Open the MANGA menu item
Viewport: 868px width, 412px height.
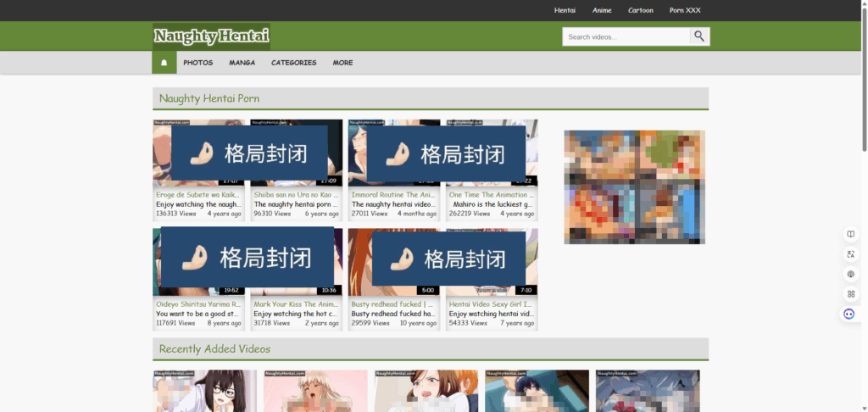point(242,63)
